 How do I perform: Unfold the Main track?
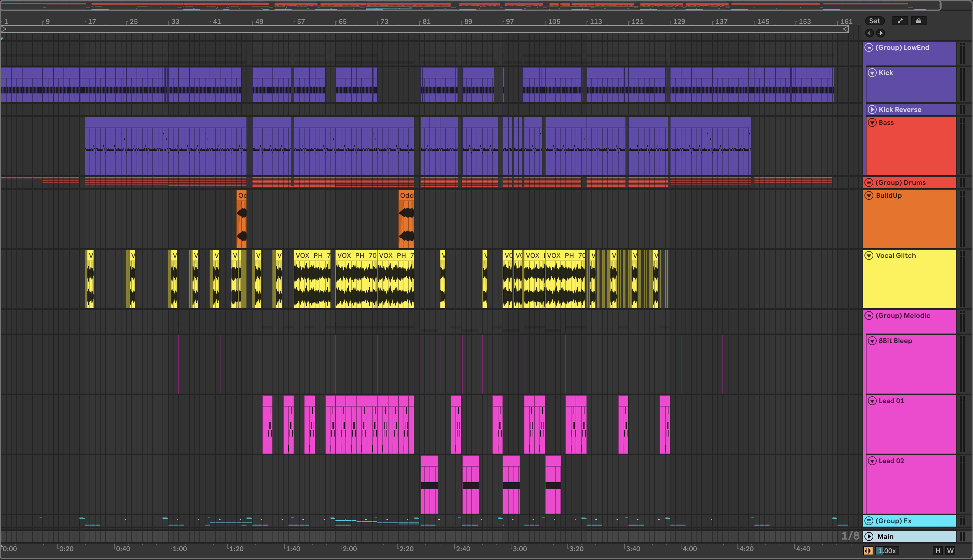(x=869, y=536)
